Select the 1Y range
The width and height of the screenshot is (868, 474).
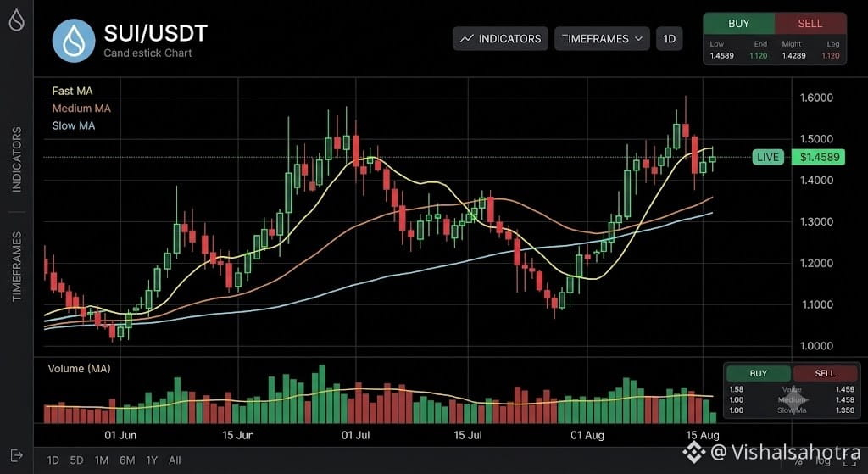[152, 460]
